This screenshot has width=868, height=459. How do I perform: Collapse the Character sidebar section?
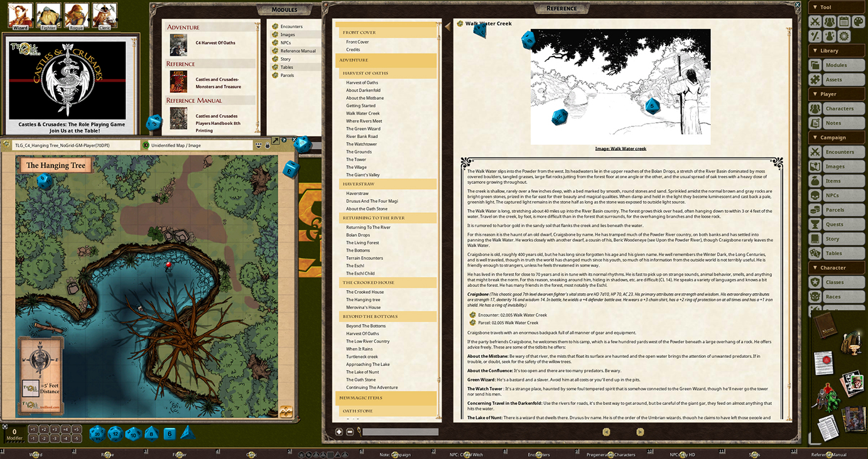tap(836, 267)
